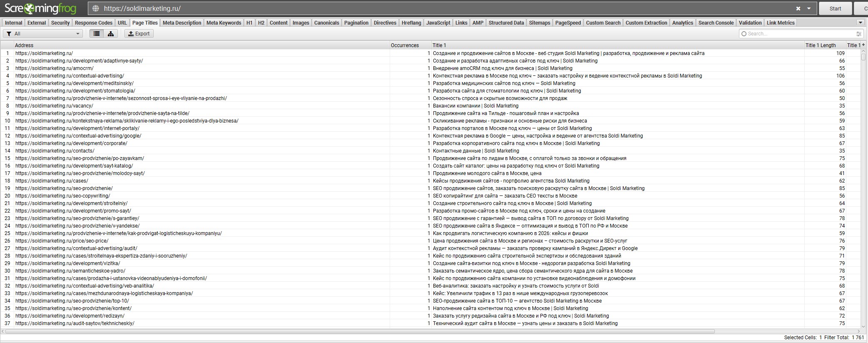This screenshot has height=343, width=868.
Task: Switch to Response Codes tab
Action: click(94, 23)
